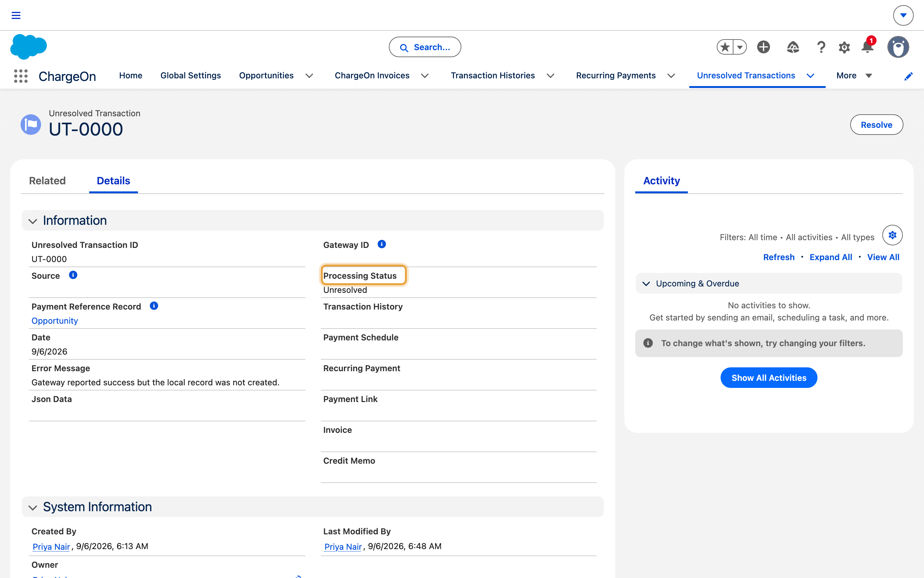Viewport: 924px width, 578px height.
Task: Switch to the Details tab
Action: click(x=113, y=181)
